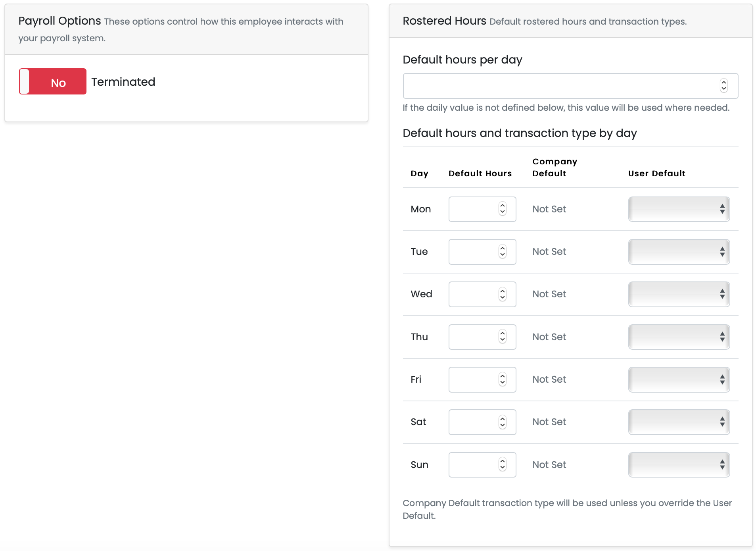Expand Friday User Default dropdown
Viewport: 756px width, 551px height.
pyautogui.click(x=679, y=380)
